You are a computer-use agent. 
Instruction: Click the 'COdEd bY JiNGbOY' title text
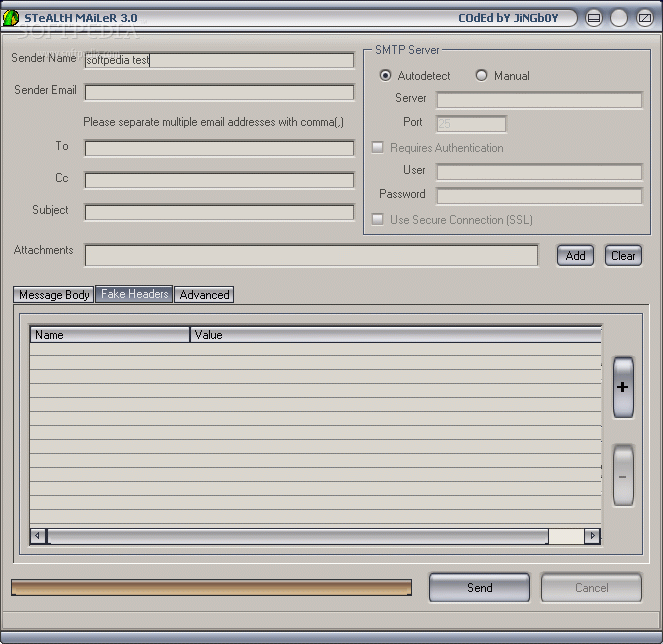(x=508, y=18)
